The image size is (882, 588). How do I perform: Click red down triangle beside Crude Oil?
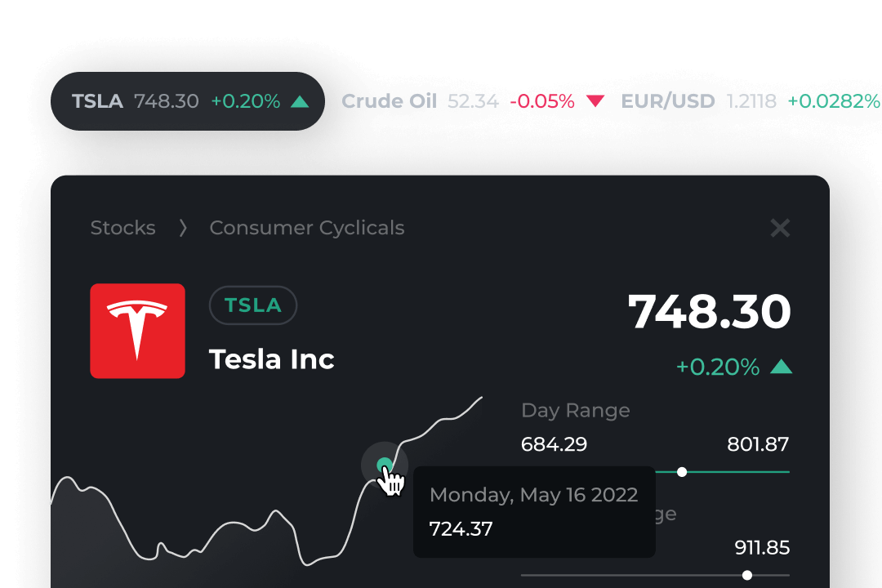pyautogui.click(x=595, y=101)
